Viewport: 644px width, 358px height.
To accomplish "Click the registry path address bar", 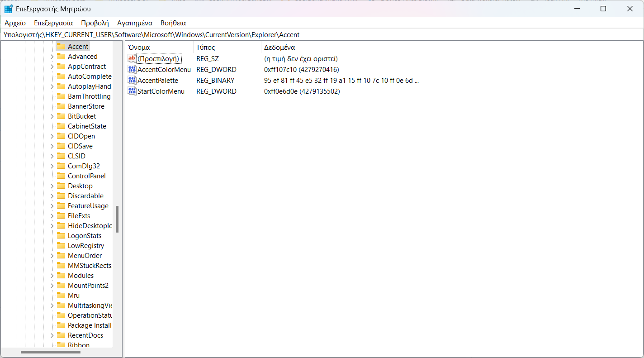I will click(322, 34).
